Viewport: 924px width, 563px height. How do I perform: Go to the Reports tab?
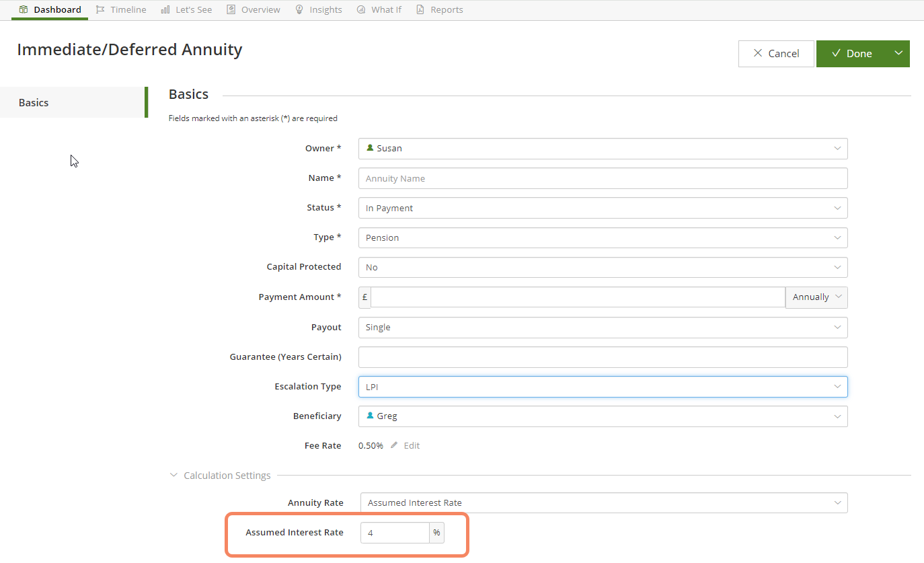[440, 10]
